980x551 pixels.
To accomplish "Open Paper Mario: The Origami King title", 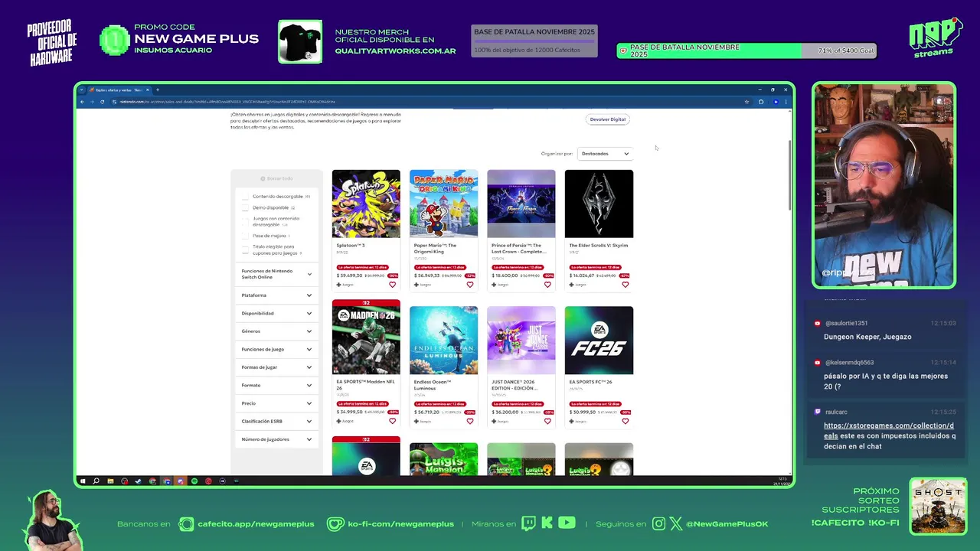I will click(x=435, y=249).
